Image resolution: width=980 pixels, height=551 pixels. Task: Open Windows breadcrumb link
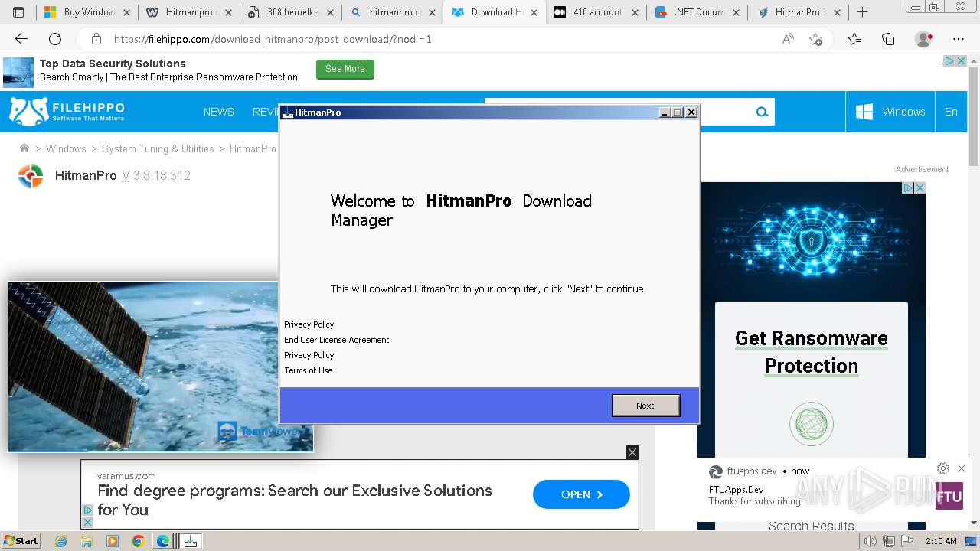point(66,148)
